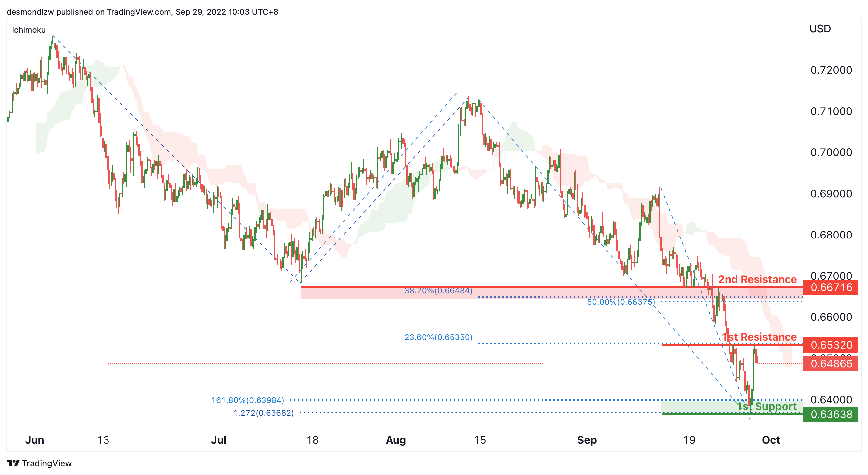Click the TradingView.com published header text
Image resolution: width=868 pixels, height=475 pixels.
142,12
